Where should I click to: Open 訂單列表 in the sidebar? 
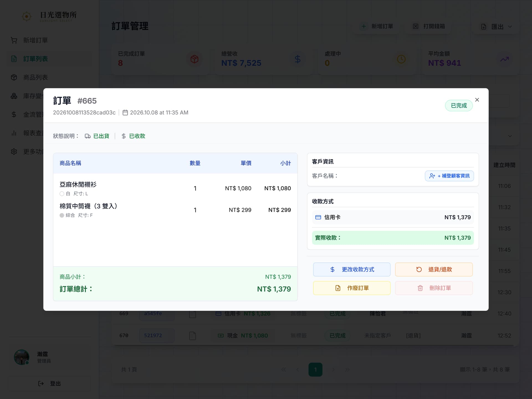[49, 59]
